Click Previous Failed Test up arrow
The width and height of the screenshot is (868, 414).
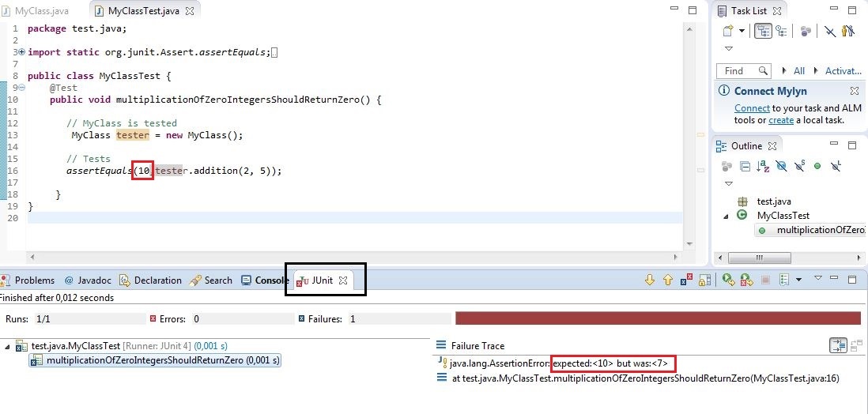click(668, 280)
